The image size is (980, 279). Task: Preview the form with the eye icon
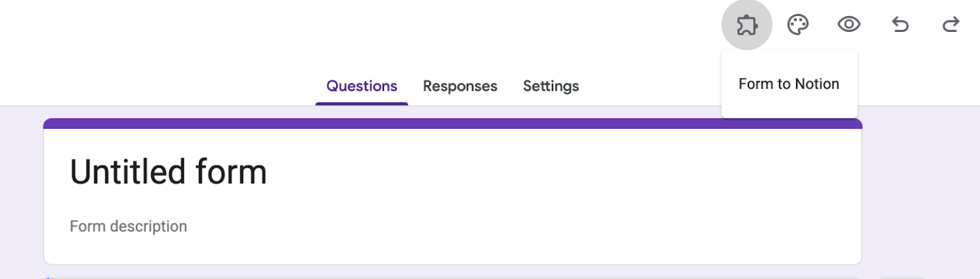tap(849, 25)
